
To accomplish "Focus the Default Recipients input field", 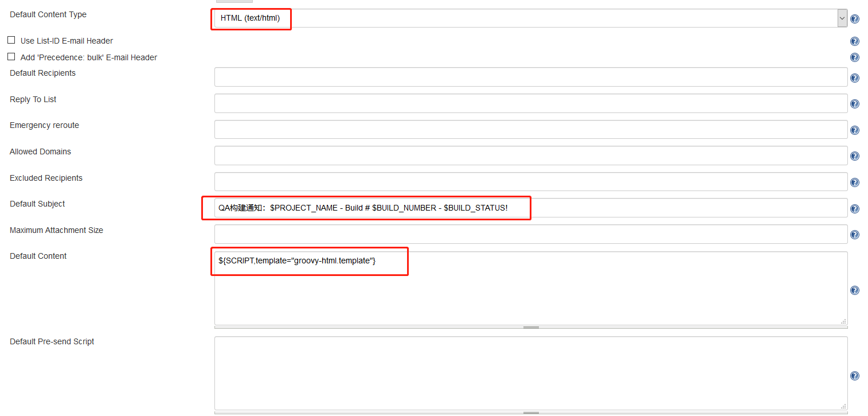I will 531,77.
